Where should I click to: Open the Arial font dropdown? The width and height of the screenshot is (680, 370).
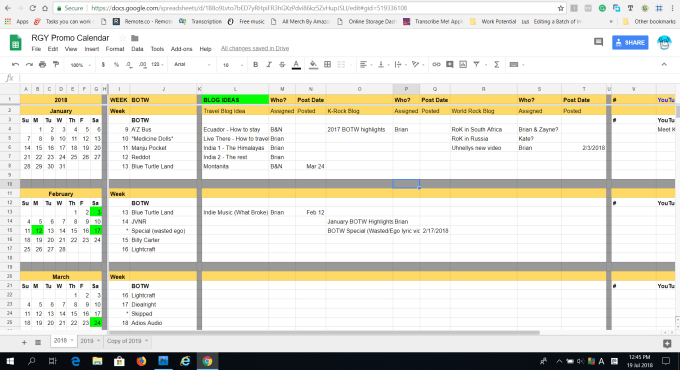pyautogui.click(x=192, y=65)
